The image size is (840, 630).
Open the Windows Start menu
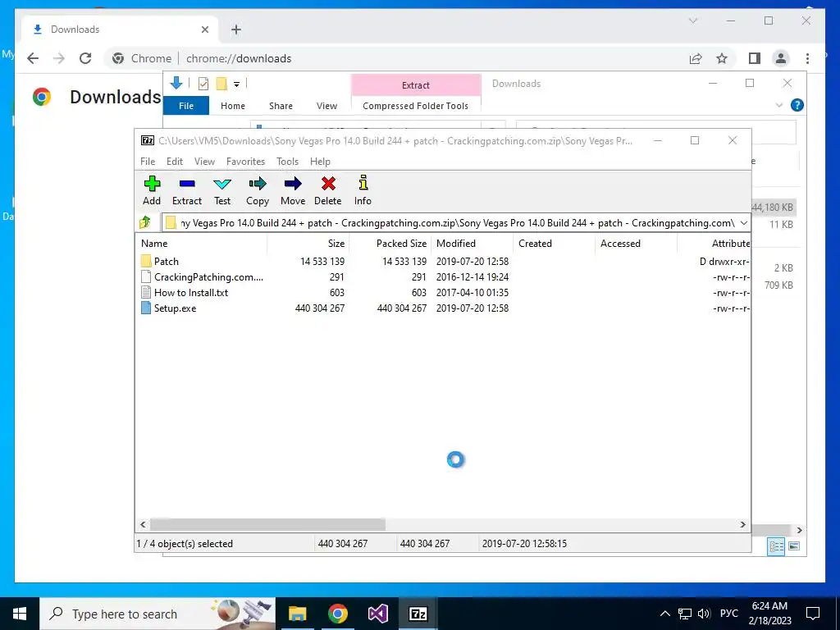tap(20, 614)
